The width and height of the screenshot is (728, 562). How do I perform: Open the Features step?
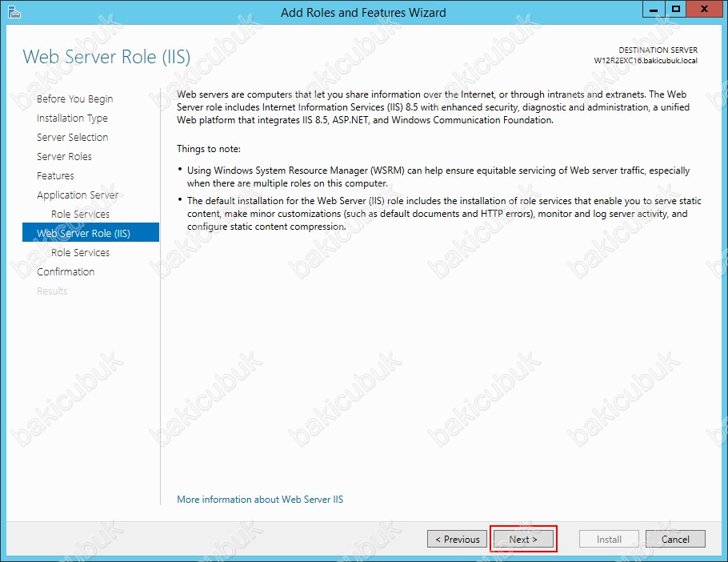pos(55,175)
